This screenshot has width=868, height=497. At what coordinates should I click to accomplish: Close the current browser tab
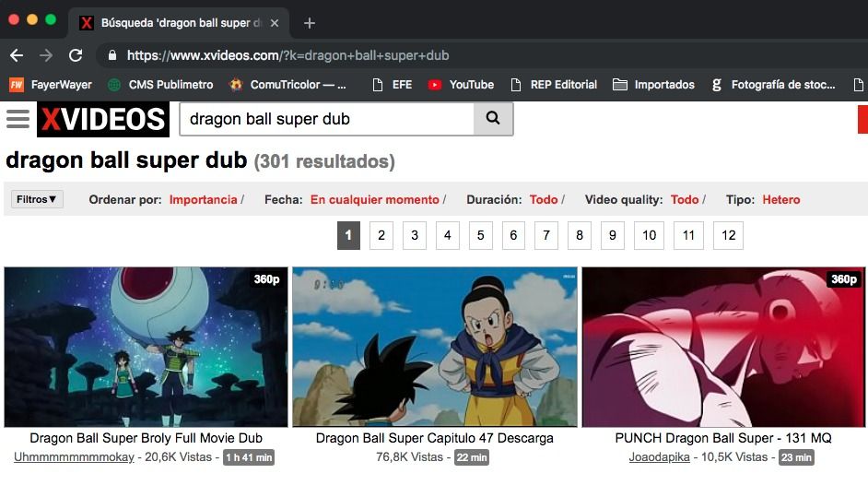pyautogui.click(x=275, y=23)
